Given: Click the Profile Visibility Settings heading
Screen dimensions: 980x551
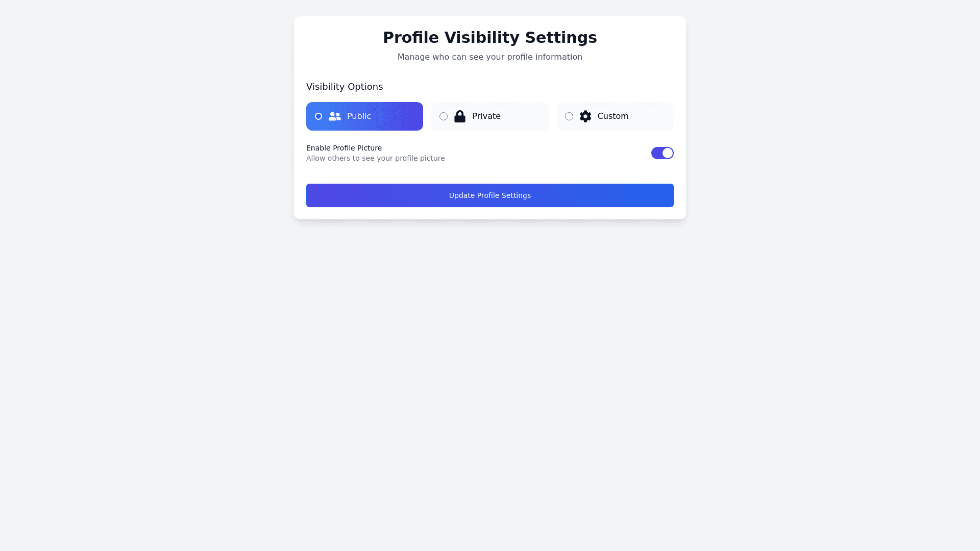Looking at the screenshot, I should click(x=490, y=37).
